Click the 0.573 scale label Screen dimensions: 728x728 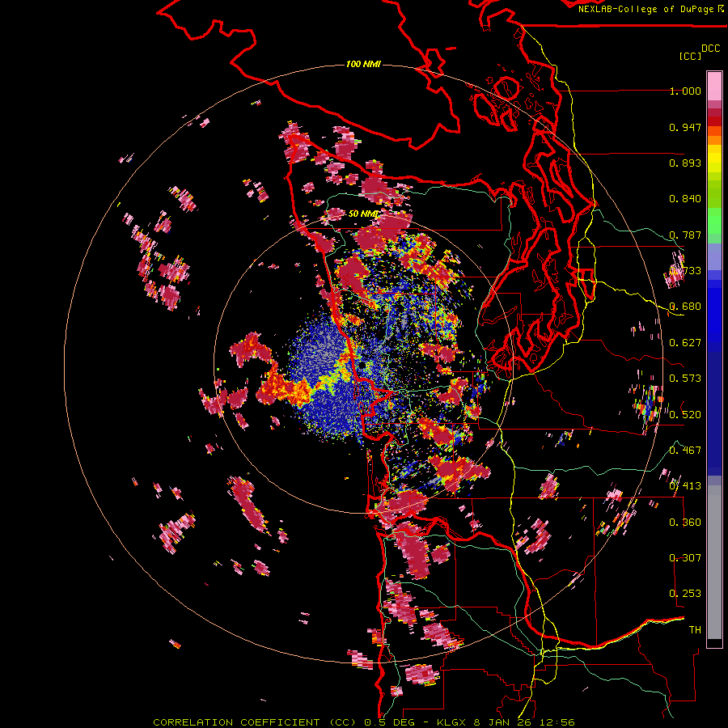point(685,379)
